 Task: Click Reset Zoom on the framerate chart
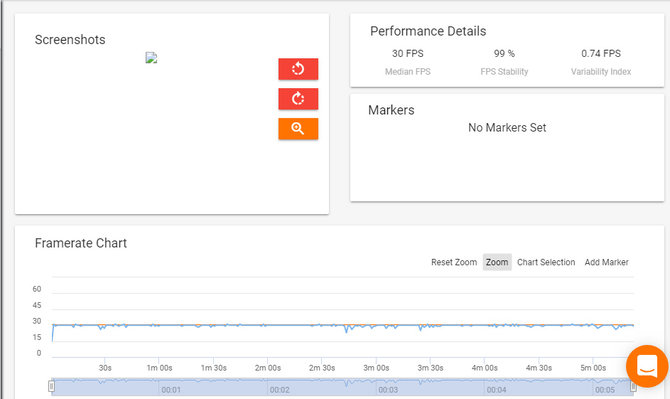coord(454,262)
